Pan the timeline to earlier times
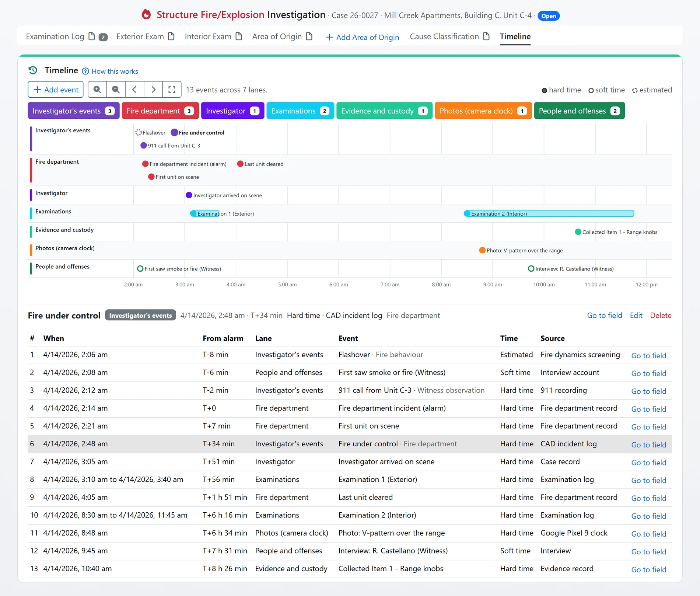The width and height of the screenshot is (700, 596). coord(134,90)
